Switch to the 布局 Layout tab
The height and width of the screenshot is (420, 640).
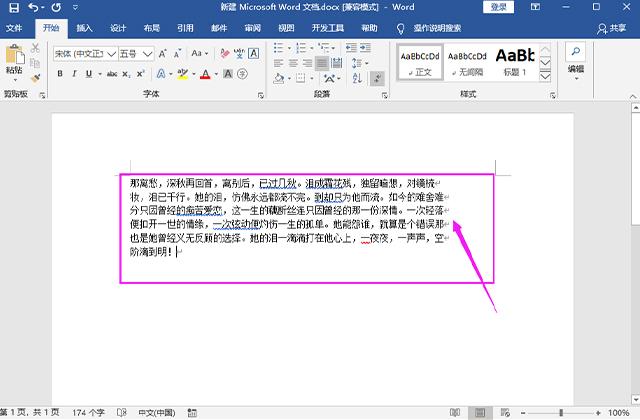151,28
